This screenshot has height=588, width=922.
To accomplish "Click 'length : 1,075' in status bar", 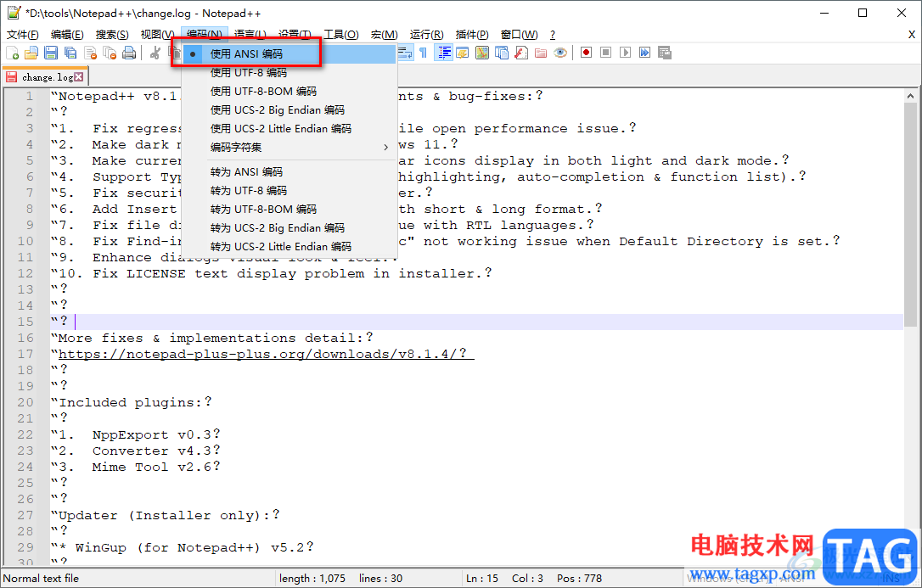I will point(312,578).
